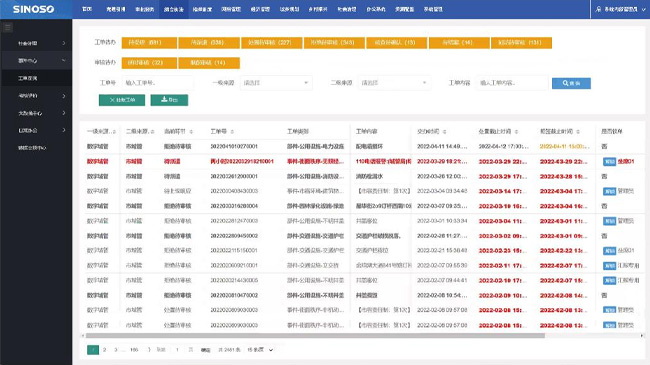Click the horizontal scrollbar right arrow
Screen dimensions: 650x365
click(x=642, y=336)
